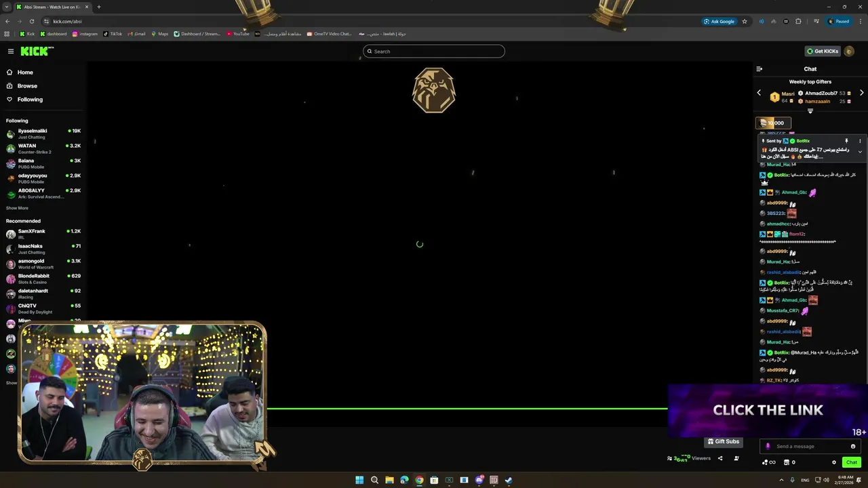Open the Windows Start menu
The image size is (868, 488).
tap(359, 480)
